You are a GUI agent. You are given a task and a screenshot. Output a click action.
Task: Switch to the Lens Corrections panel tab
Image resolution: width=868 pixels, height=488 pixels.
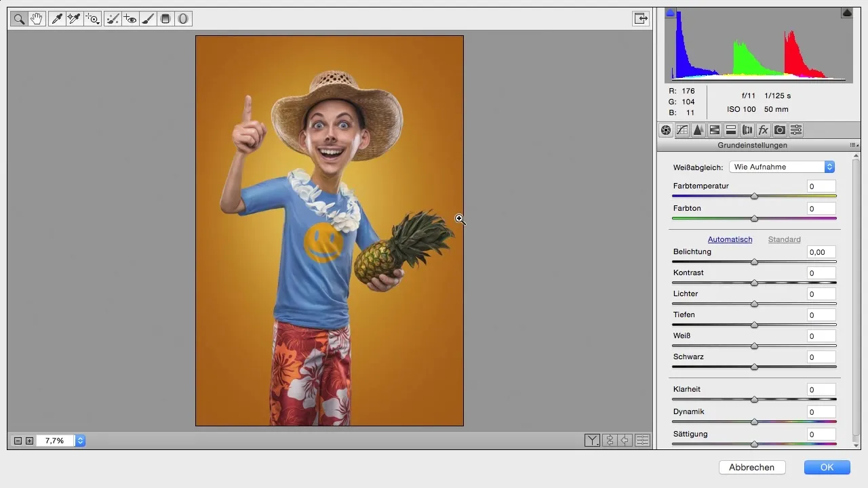click(747, 130)
